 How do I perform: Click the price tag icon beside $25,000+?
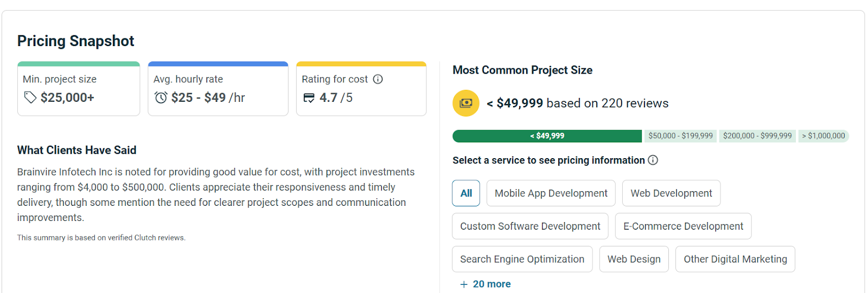pyautogui.click(x=30, y=97)
